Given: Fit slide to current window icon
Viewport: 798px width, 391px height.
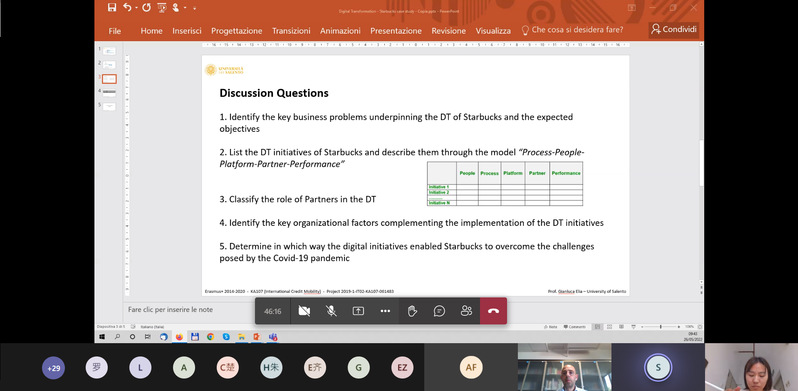Looking at the screenshot, I should 700,327.
